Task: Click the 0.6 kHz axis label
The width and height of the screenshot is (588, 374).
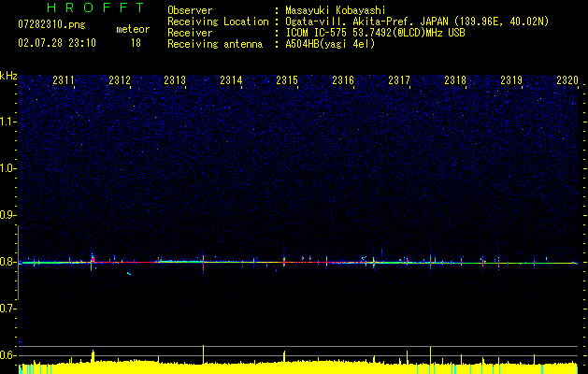Action: point(7,355)
